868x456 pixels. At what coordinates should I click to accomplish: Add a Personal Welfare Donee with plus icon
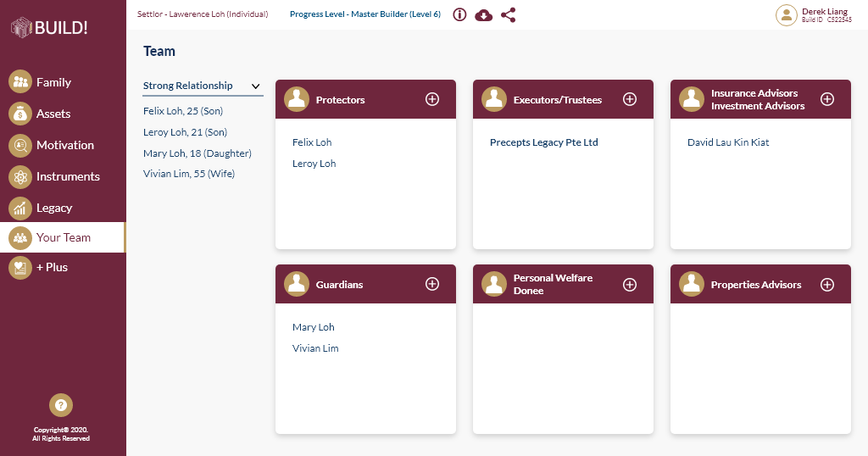[630, 284]
